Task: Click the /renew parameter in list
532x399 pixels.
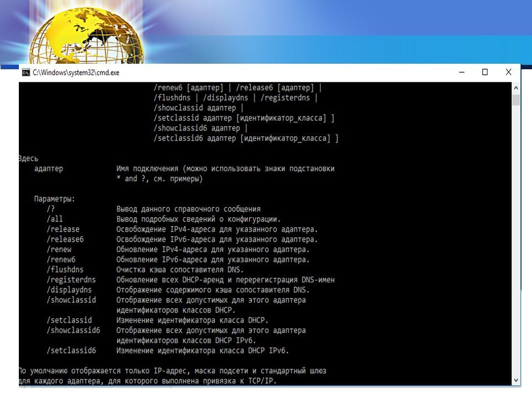Action: (x=59, y=250)
